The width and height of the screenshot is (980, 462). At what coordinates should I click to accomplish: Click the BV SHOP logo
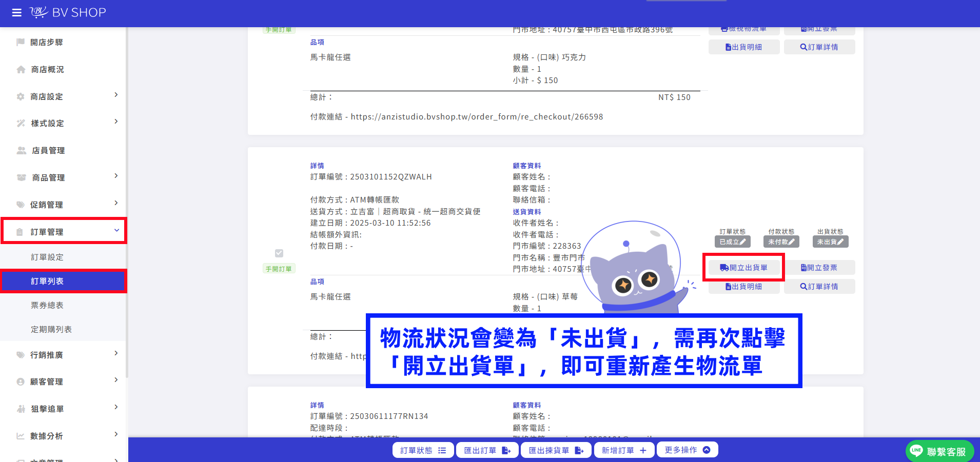pyautogui.click(x=68, y=12)
